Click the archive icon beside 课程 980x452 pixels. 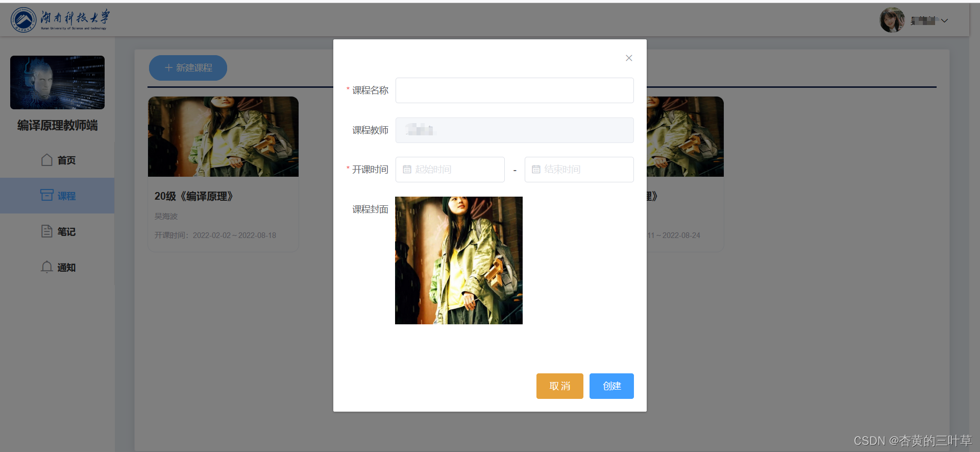(x=47, y=195)
